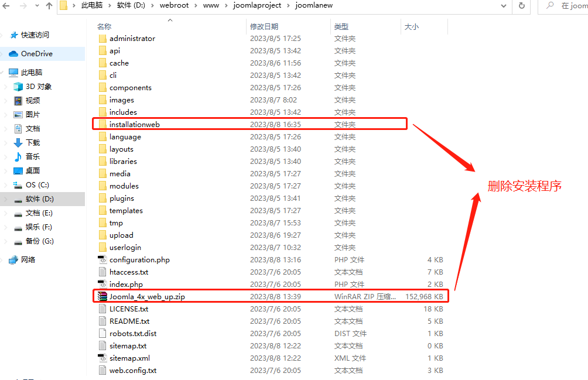588x380 pixels.
Task: Select 软件 (D:) drive in navigation pane
Action: click(x=39, y=199)
